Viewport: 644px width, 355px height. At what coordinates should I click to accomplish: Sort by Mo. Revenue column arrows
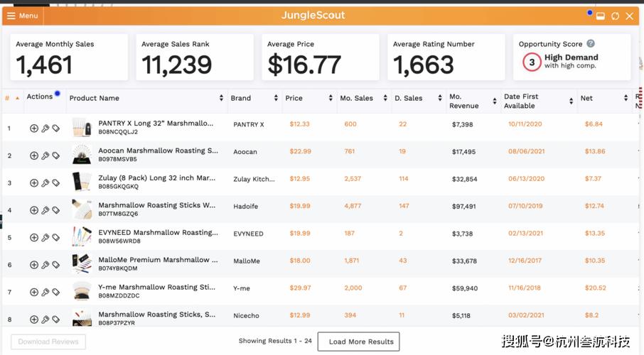pos(495,101)
